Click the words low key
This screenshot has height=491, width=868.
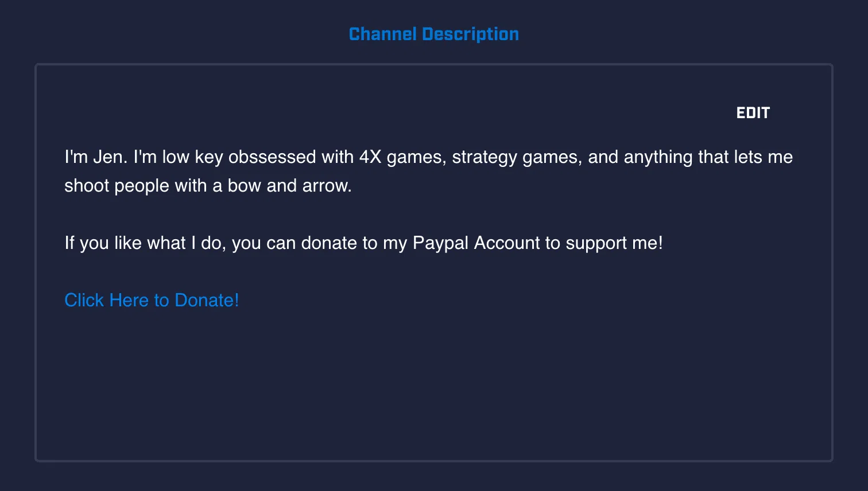pos(192,157)
